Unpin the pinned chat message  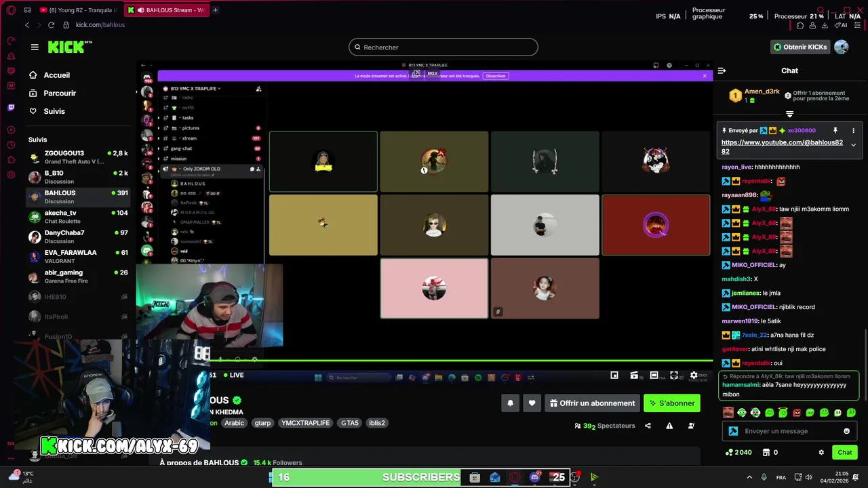[x=835, y=130]
